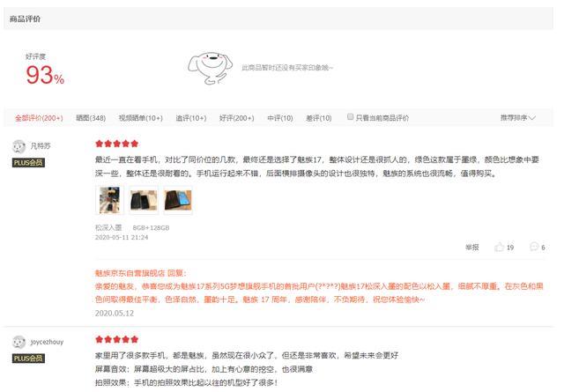Open third review photo with blue phone
The height and width of the screenshot is (392, 564).
[x=178, y=200]
